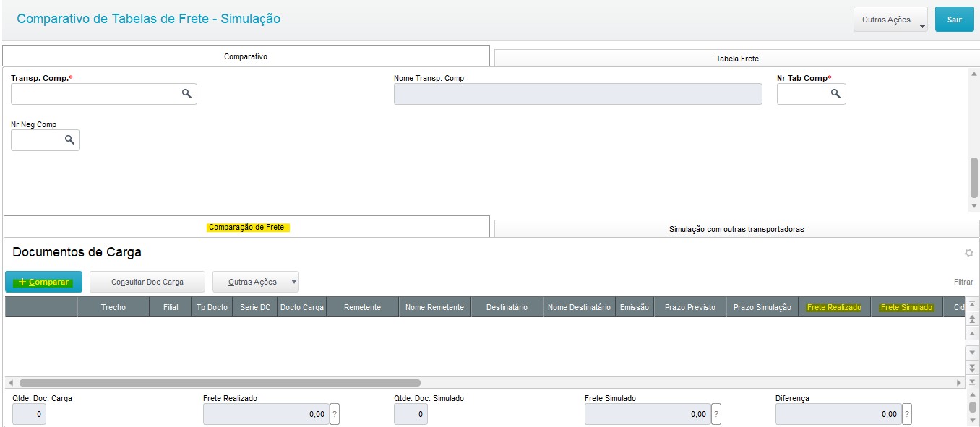Screen dimensions: 980x427
Task: Click the magnifier in Nr Neg Comp field
Action: pos(69,140)
